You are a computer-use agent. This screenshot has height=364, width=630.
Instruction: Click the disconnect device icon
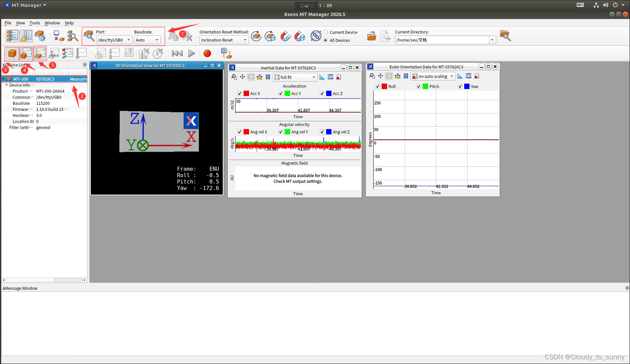(x=58, y=36)
